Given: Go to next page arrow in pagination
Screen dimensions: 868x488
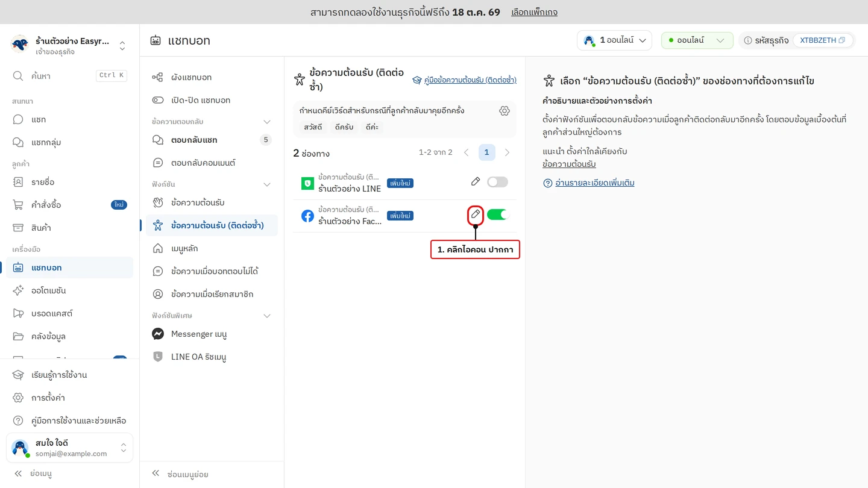Looking at the screenshot, I should pos(507,152).
